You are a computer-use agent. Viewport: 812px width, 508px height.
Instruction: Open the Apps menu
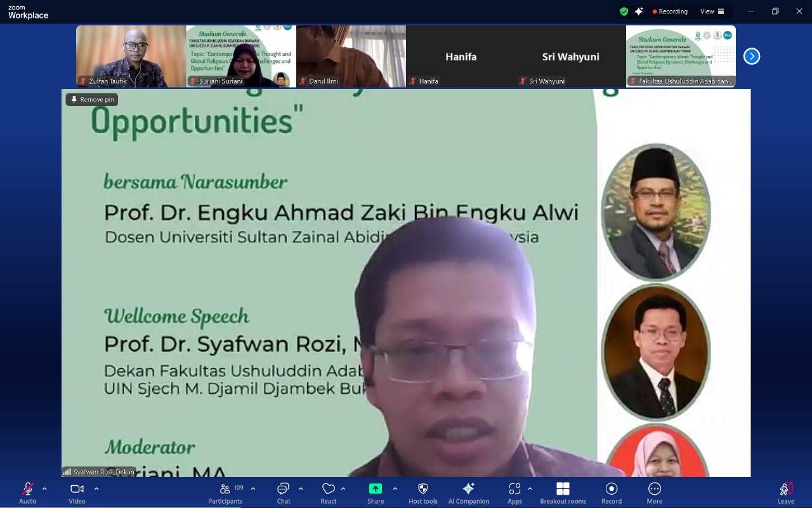(x=514, y=493)
